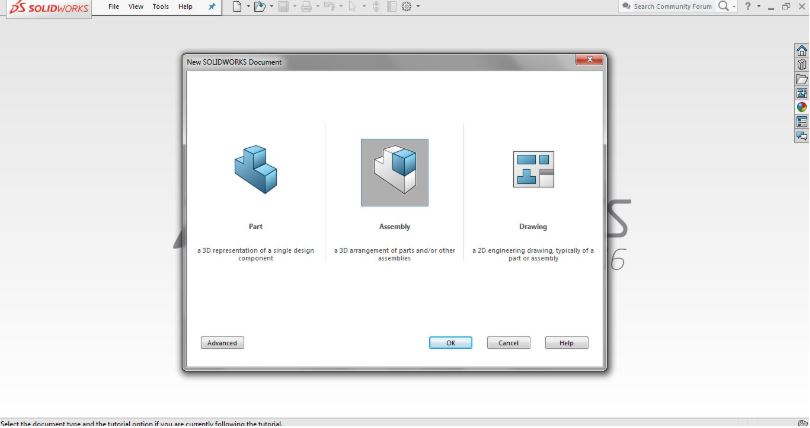The height and width of the screenshot is (428, 810).
Task: Open the Design Library task pane tab
Action: 801,65
